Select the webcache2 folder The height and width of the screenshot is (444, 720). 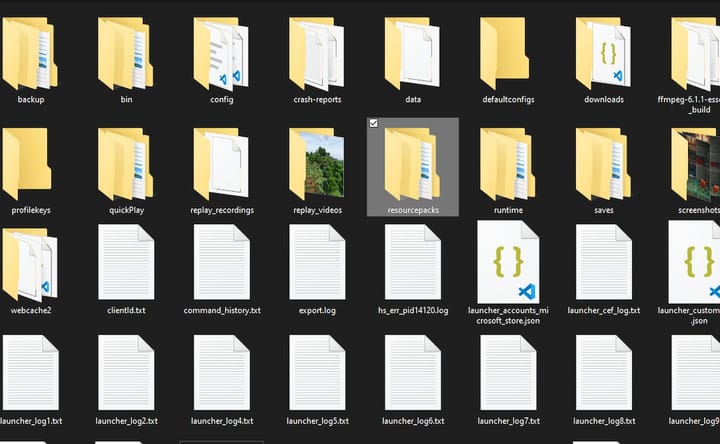pos(30,265)
